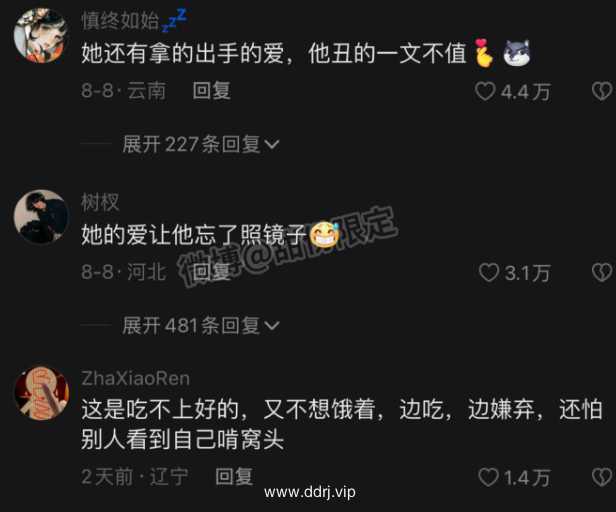Dislike ZhaXiaoRen's comment broken heart icon
Viewport: 616px width, 512px height.
(x=602, y=477)
